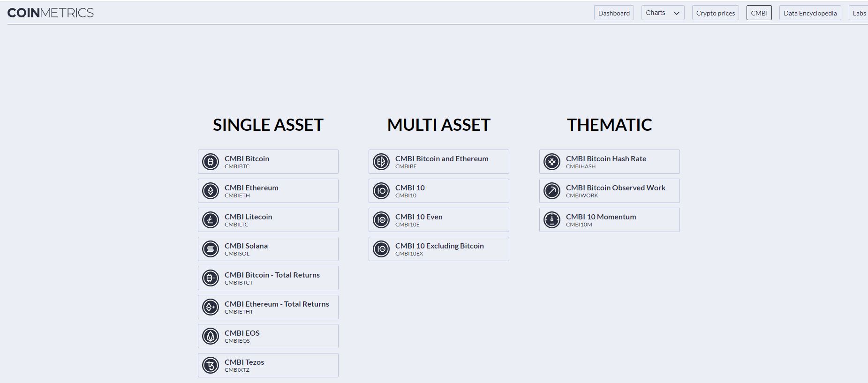This screenshot has height=383, width=868.
Task: Click the CMBIBTCT ticker text
Action: pos(239,283)
